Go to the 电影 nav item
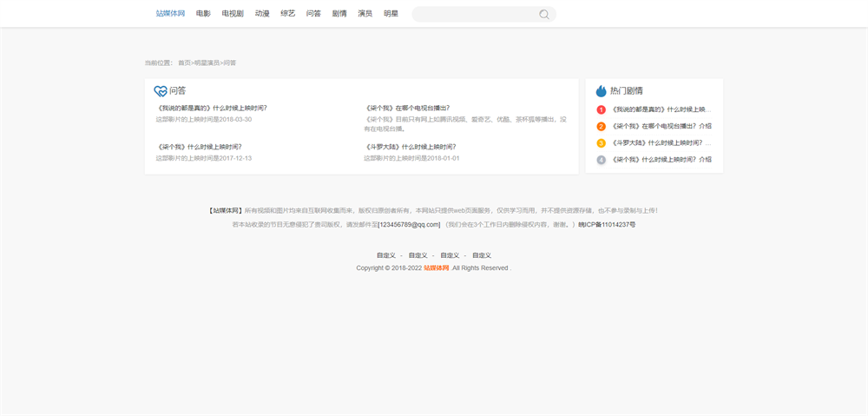This screenshot has width=868, height=416. point(203,14)
